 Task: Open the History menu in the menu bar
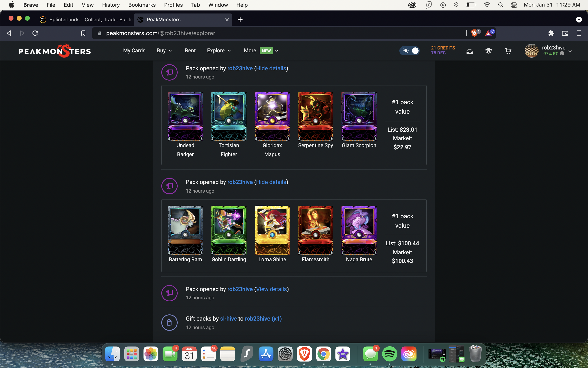tap(111, 5)
